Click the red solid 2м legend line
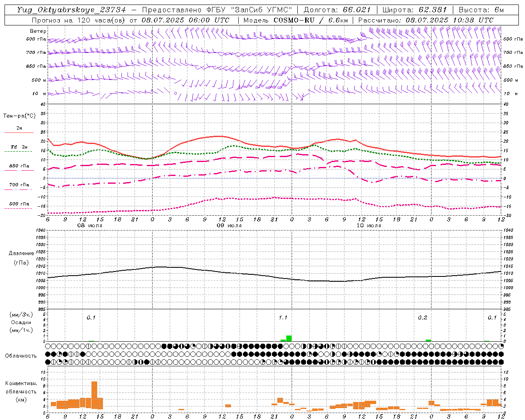The height and width of the screenshot is (420, 525). pyautogui.click(x=19, y=132)
